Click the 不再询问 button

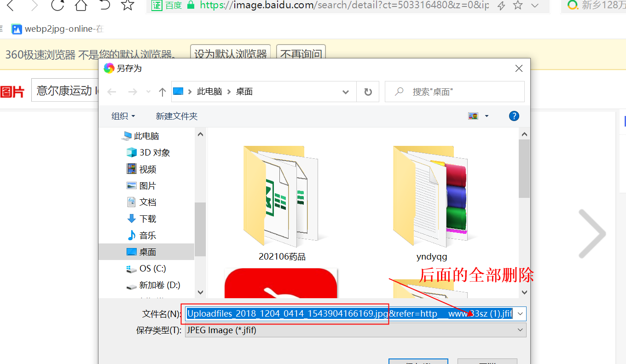(x=301, y=54)
